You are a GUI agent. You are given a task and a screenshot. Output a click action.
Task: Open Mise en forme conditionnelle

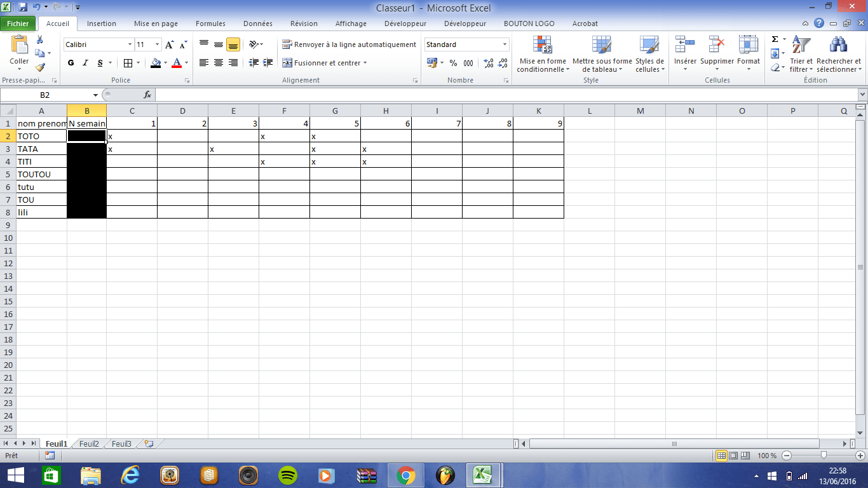tap(542, 46)
